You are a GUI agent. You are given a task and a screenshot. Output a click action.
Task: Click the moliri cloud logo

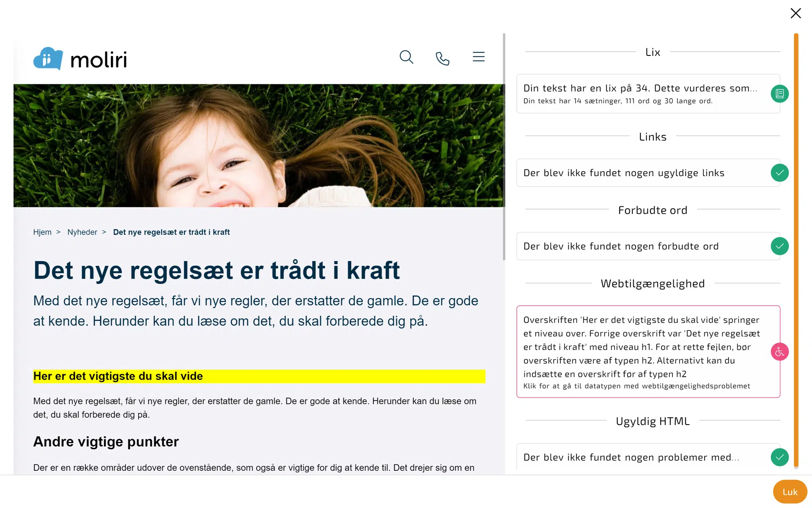coord(48,58)
